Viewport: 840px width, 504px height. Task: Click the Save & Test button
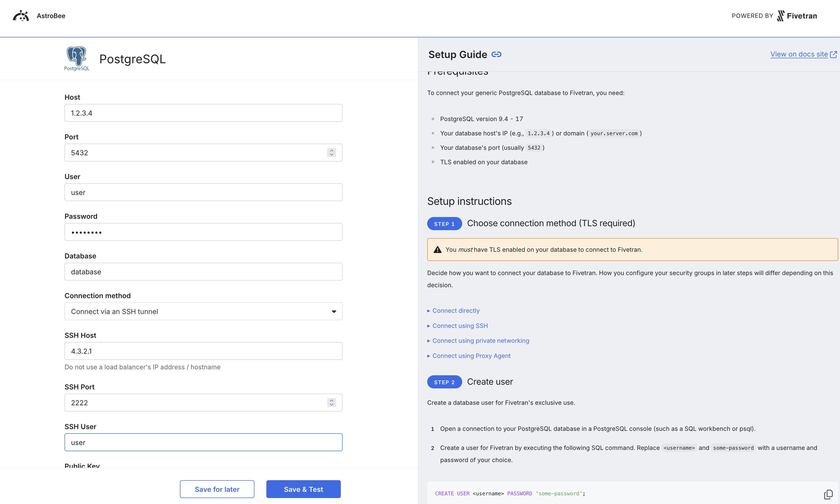pos(303,489)
